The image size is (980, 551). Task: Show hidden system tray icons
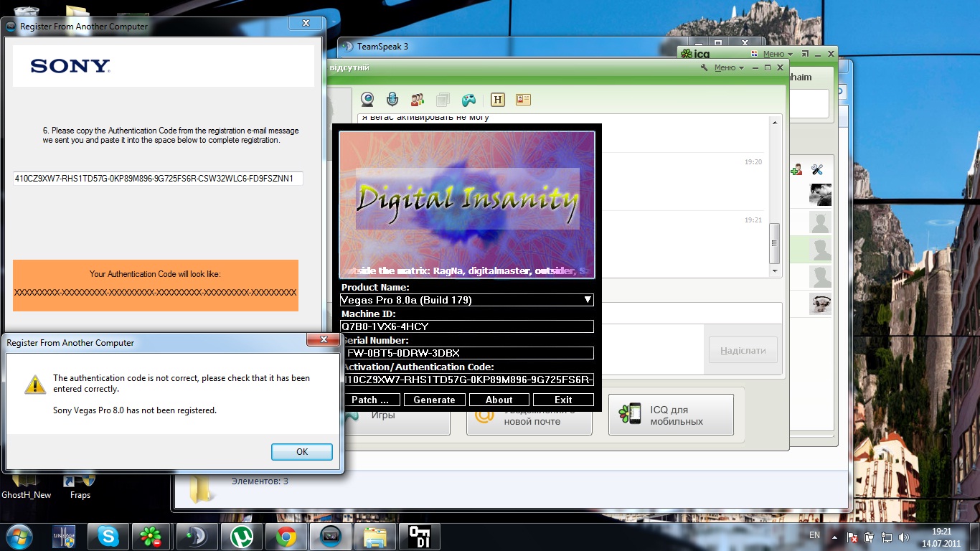point(834,536)
